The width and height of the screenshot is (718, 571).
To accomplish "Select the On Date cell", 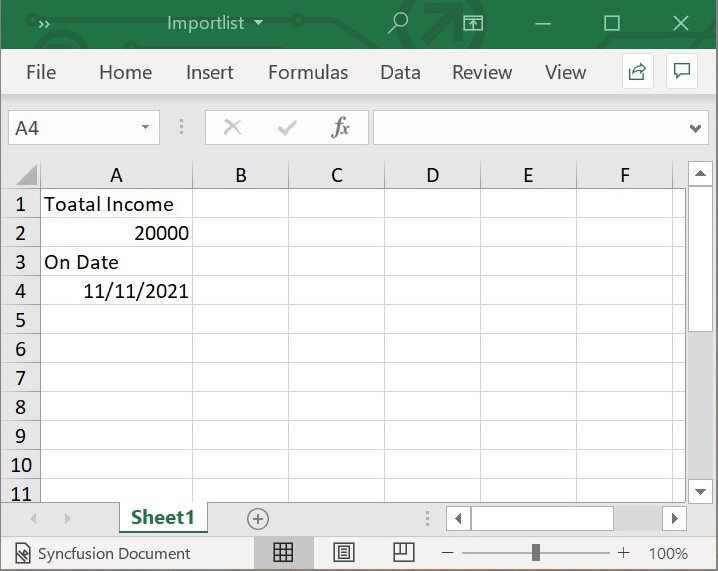I will tap(117, 262).
